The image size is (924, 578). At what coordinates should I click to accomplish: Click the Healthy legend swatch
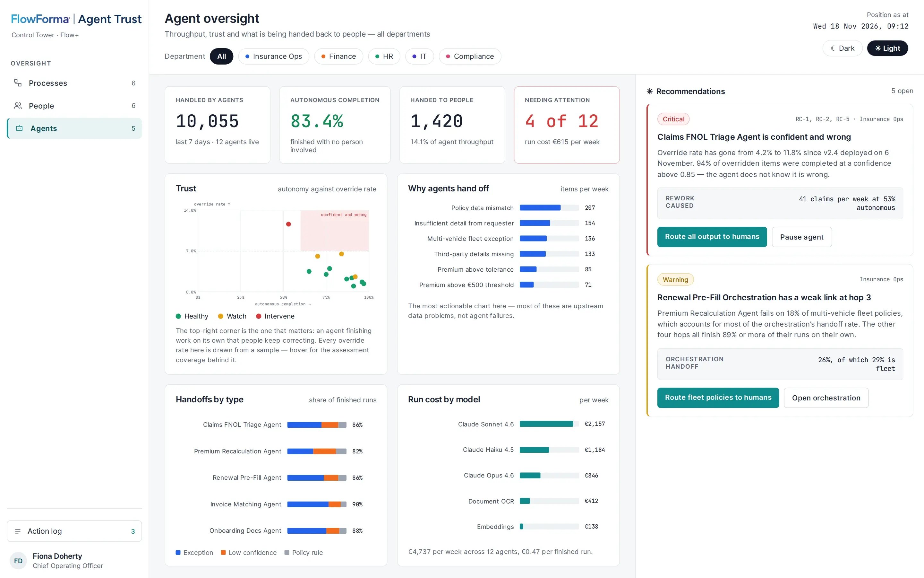[178, 316]
